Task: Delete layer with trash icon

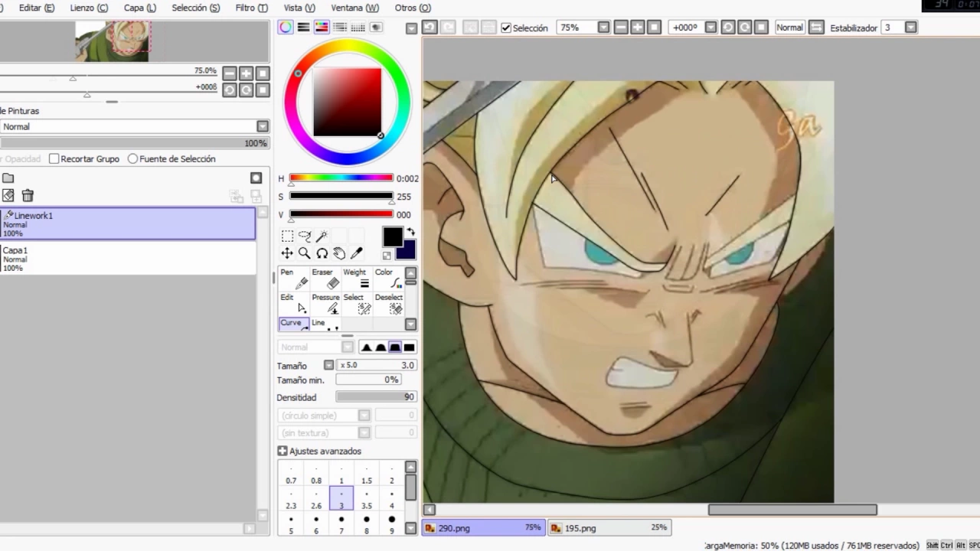Action: [x=28, y=196]
